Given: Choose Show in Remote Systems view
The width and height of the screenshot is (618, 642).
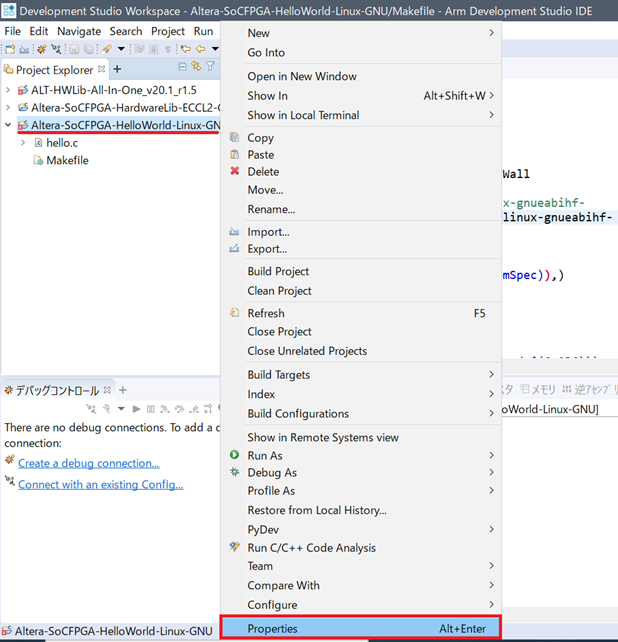Looking at the screenshot, I should (x=360, y=437).
